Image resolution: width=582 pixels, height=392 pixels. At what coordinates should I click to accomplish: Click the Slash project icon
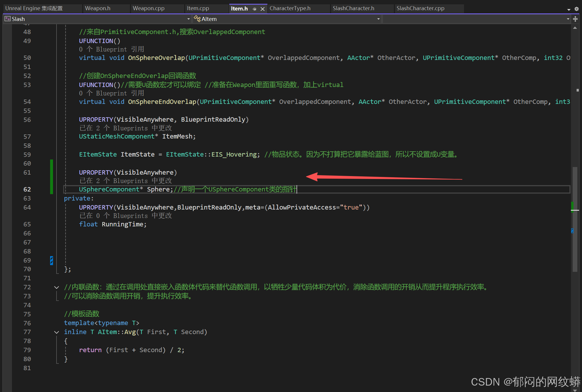point(8,19)
